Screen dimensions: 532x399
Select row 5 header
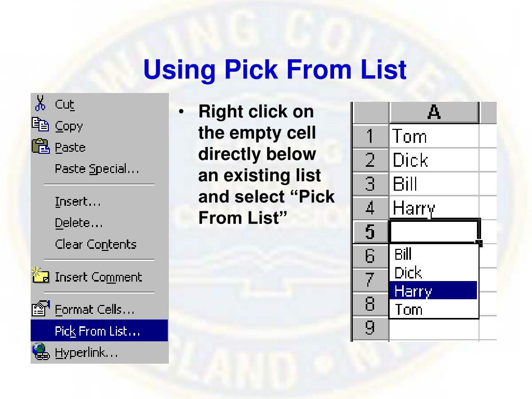click(x=370, y=232)
